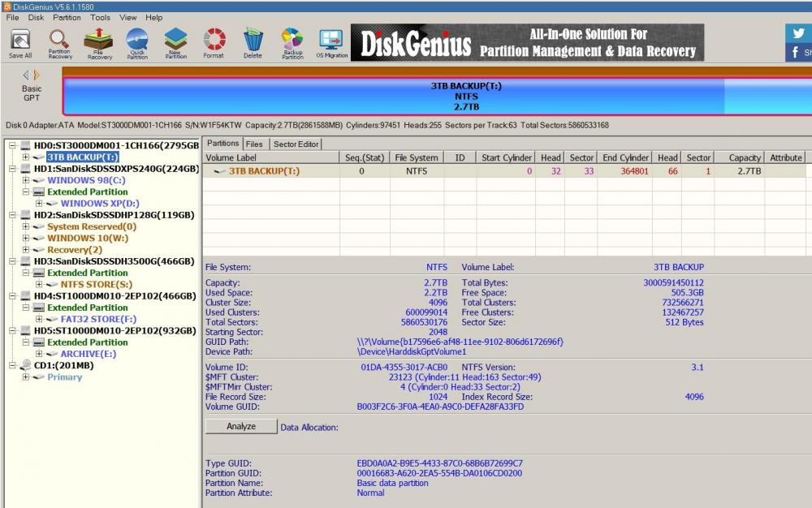Screen dimensions: 812x508
Task: Click the Twitter share icon
Action: [x=798, y=33]
